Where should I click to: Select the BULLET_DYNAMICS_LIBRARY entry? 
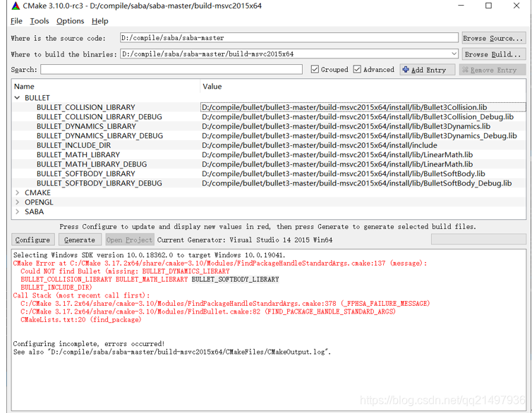(x=86, y=126)
